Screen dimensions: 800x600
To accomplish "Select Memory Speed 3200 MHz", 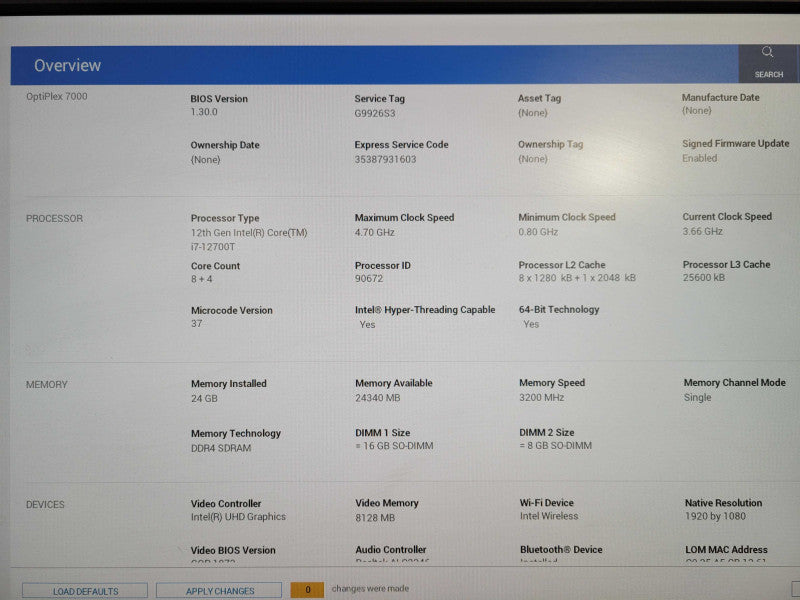I will click(541, 397).
